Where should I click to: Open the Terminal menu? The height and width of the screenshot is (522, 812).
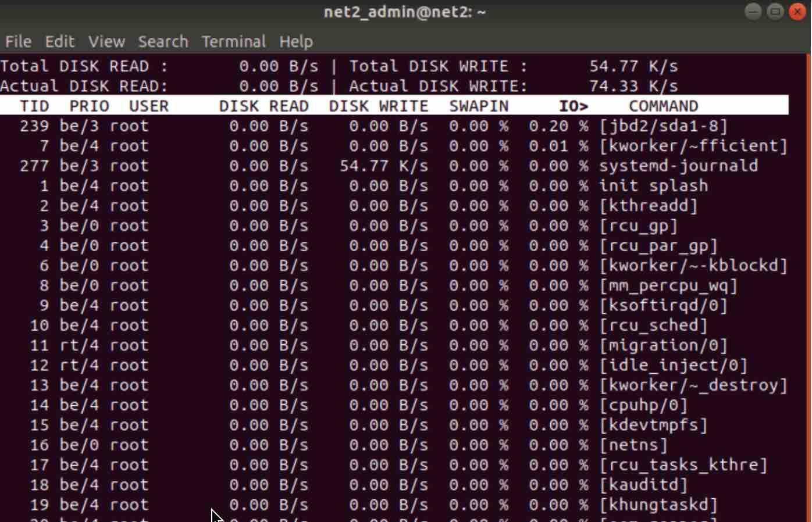pos(233,42)
